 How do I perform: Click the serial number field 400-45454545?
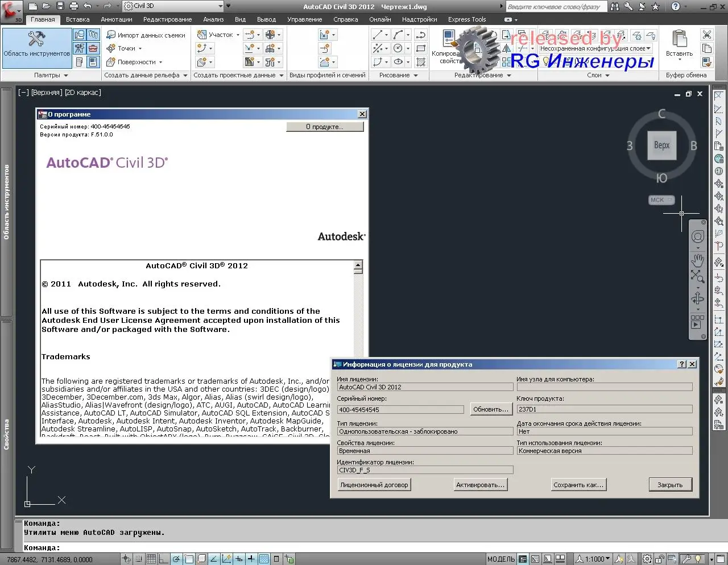point(400,409)
